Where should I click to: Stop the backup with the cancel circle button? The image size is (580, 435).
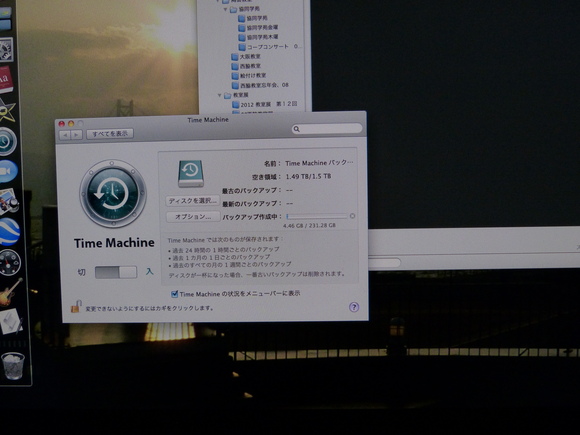point(352,216)
